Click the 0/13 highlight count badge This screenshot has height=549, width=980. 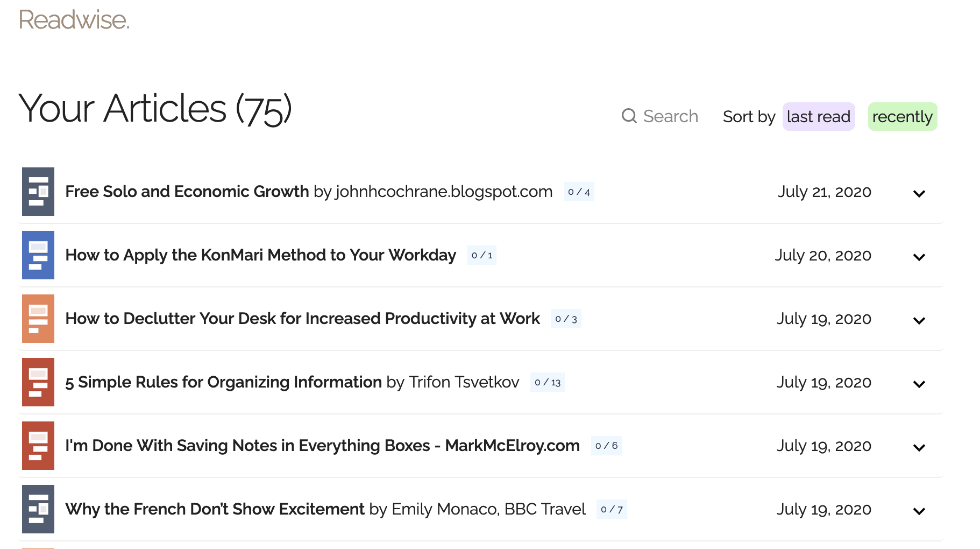tap(547, 382)
